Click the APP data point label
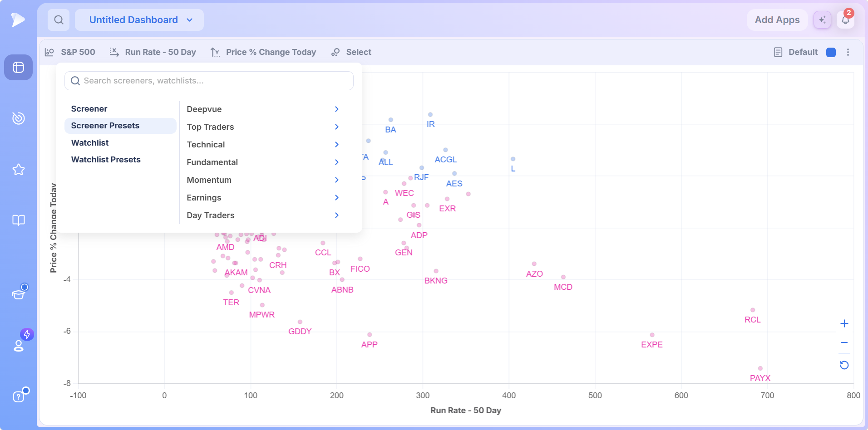The image size is (868, 430). 369,345
